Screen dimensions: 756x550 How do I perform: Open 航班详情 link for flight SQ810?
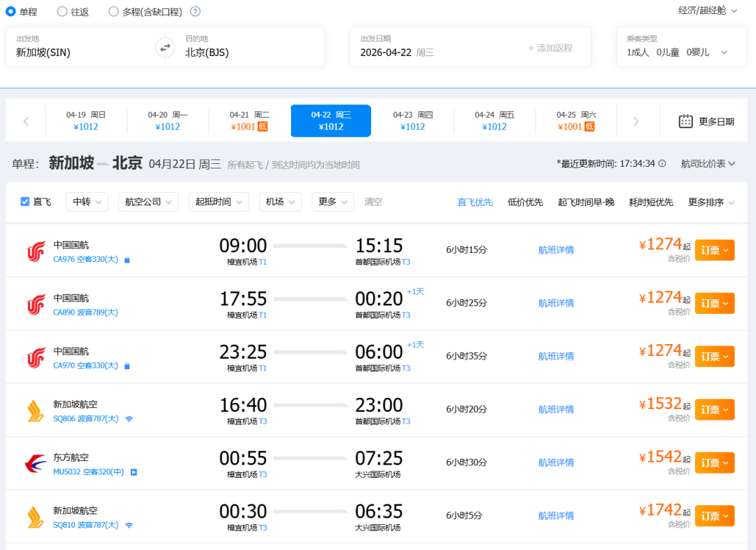(556, 516)
